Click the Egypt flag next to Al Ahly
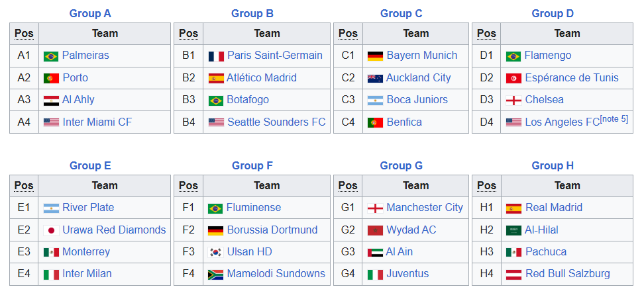Viewport: 644px width, 301px height. point(51,101)
